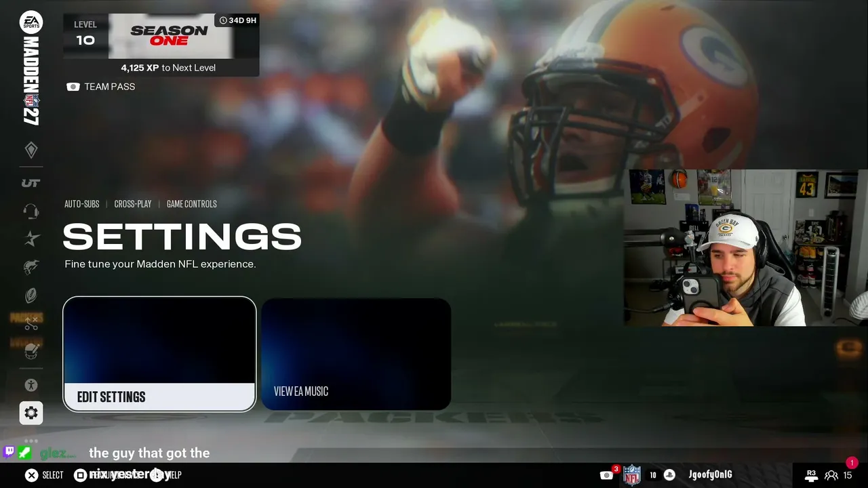The image size is (868, 488).
Task: Click the 'Fine tune your Madden NFL experience.' text
Action: 160,264
